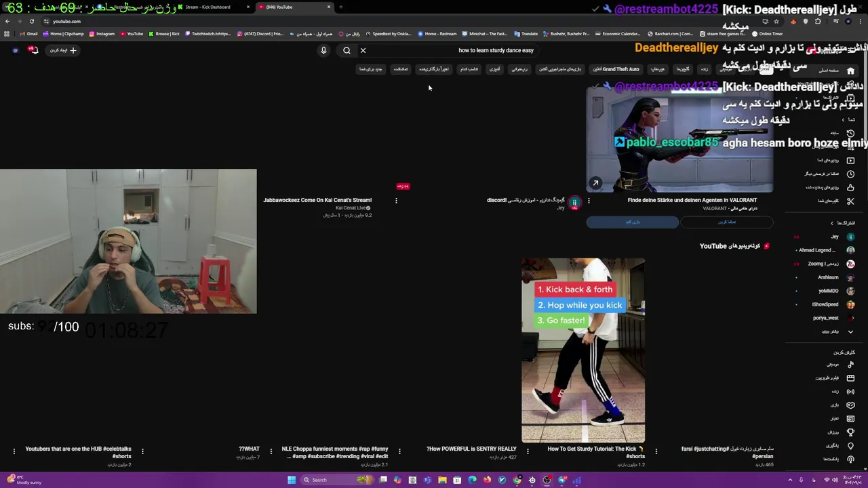
Task: Open the taskbar weather widget
Action: [24, 480]
